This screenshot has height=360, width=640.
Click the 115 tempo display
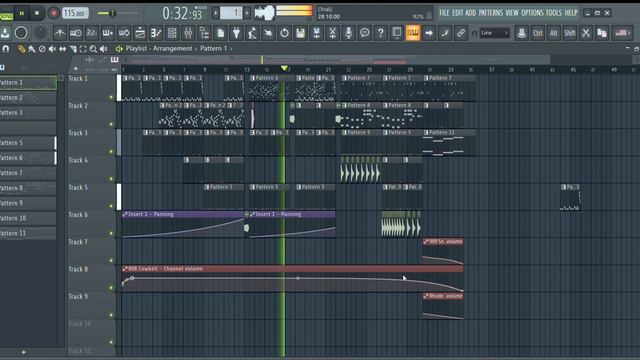tap(76, 13)
